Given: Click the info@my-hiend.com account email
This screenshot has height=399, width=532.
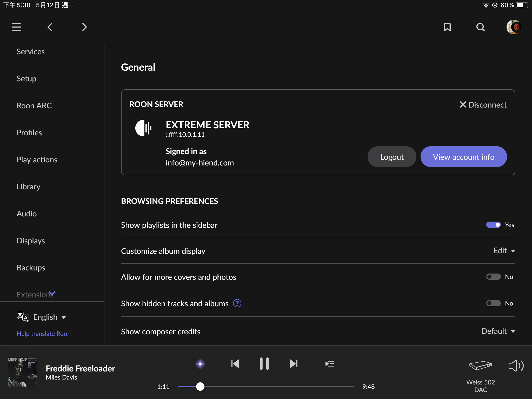Looking at the screenshot, I should (x=200, y=163).
